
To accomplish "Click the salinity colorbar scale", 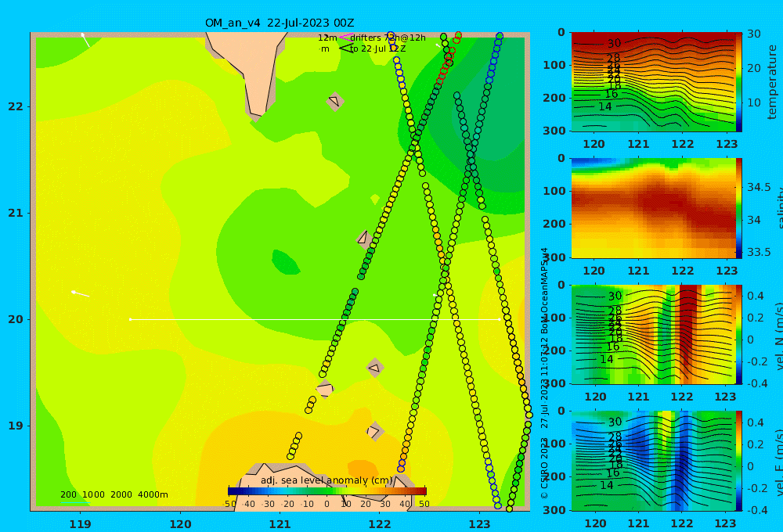I will pos(738,208).
